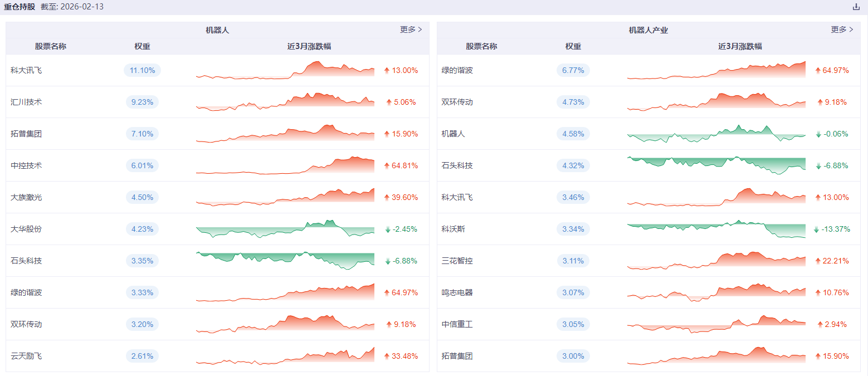Image resolution: width=868 pixels, height=376 pixels.
Task: Click the 11.10% weight badge
Action: coord(142,70)
